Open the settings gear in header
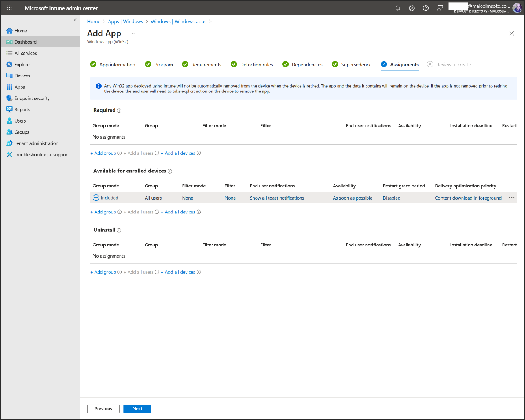 pyautogui.click(x=412, y=8)
